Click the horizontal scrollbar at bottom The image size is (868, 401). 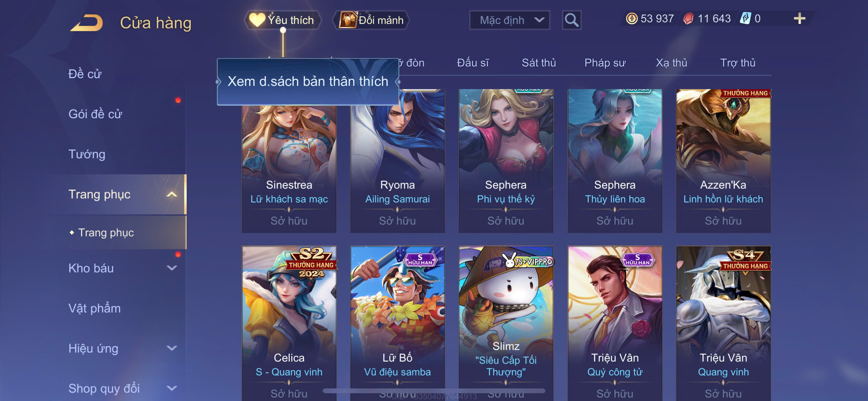pyautogui.click(x=434, y=391)
